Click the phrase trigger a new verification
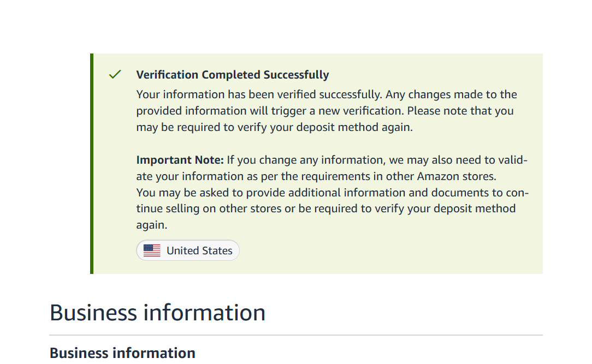Screen dimensions: 592x364 (x=337, y=111)
